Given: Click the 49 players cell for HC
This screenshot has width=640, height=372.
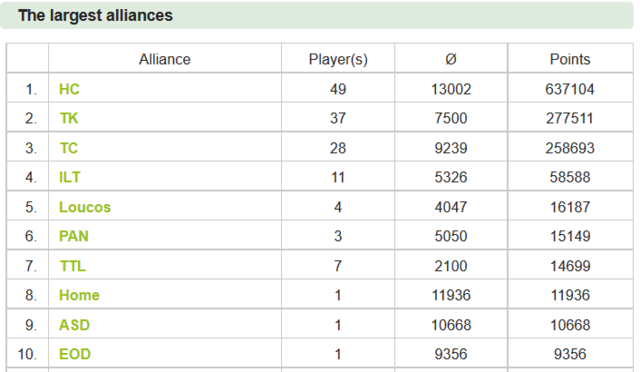Looking at the screenshot, I should tap(338, 88).
